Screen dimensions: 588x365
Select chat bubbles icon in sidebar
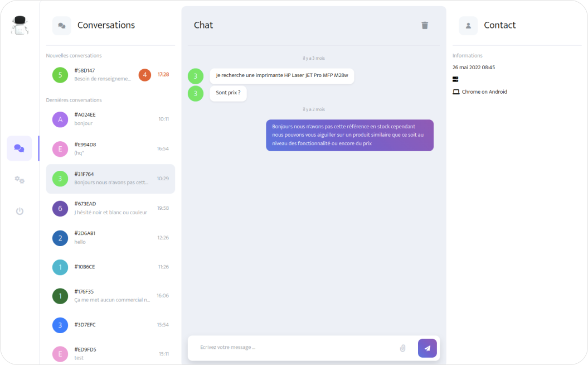19,148
